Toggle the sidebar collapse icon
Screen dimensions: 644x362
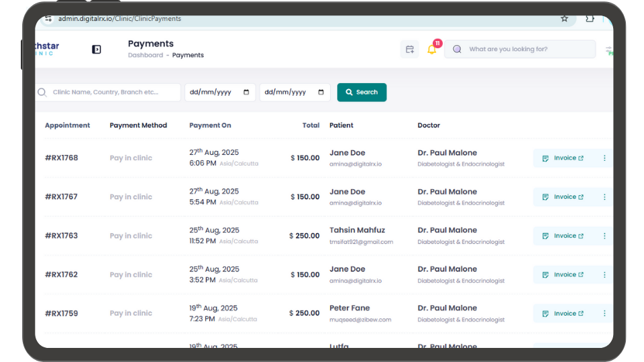(x=97, y=49)
